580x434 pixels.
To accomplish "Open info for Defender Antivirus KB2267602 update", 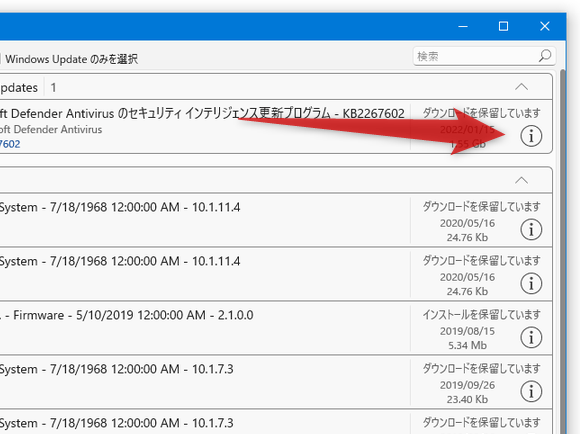I will [531, 136].
